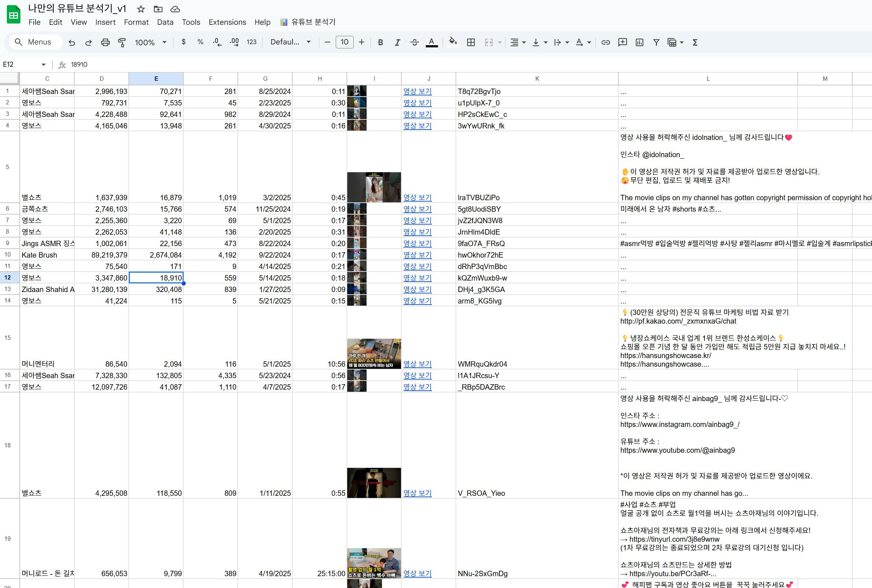Open the Edit menu

coord(56,22)
